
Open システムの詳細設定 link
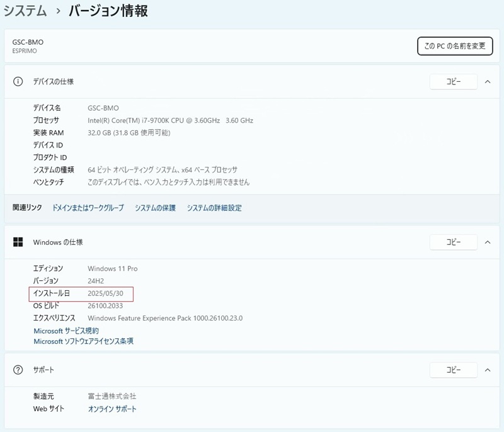click(214, 208)
